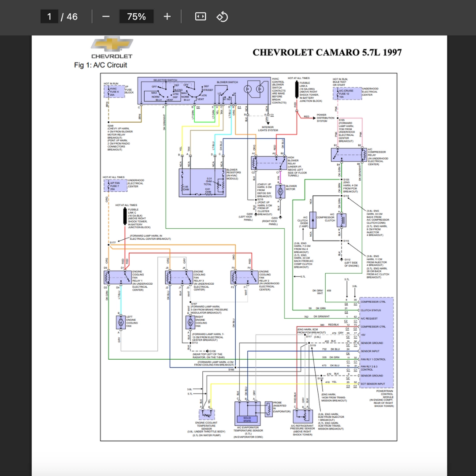Click the High Blower Relay symbol
This screenshot has width=476, height=476.
click(269, 163)
